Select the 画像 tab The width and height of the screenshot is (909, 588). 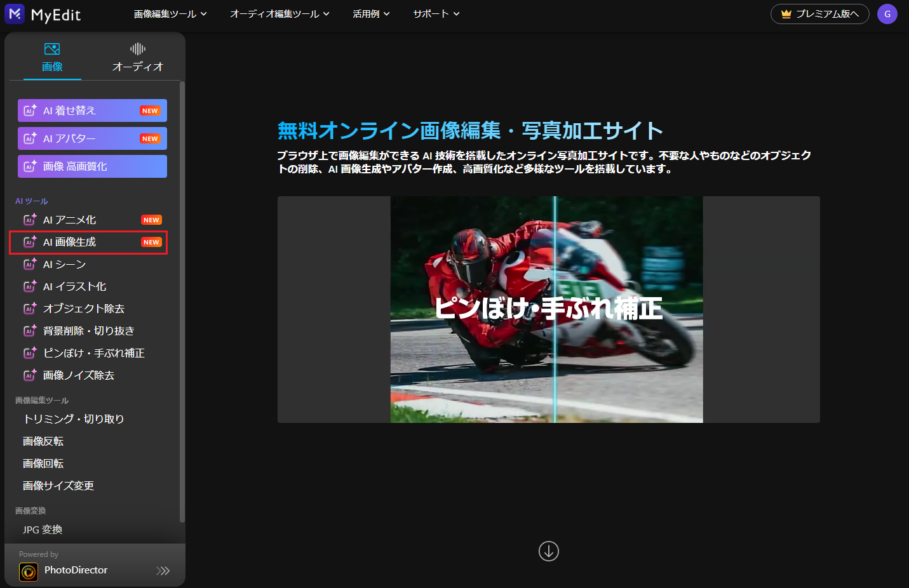tap(52, 57)
